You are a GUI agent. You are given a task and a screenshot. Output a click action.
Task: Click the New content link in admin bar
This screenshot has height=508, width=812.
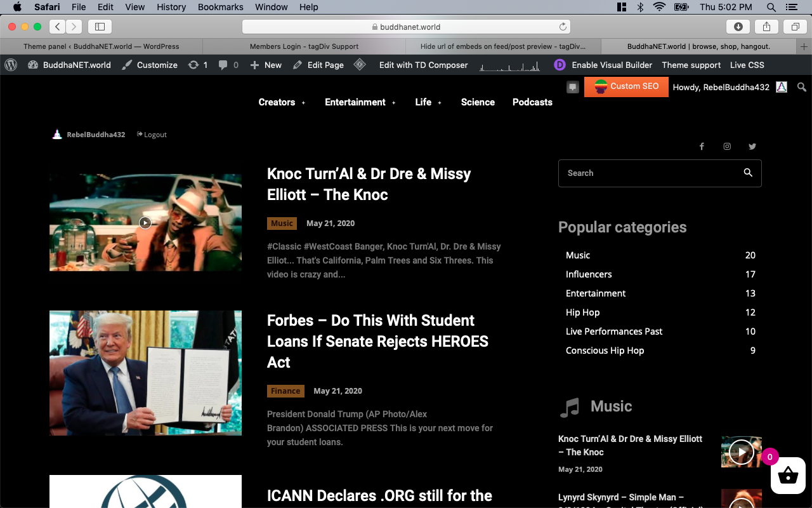click(266, 65)
